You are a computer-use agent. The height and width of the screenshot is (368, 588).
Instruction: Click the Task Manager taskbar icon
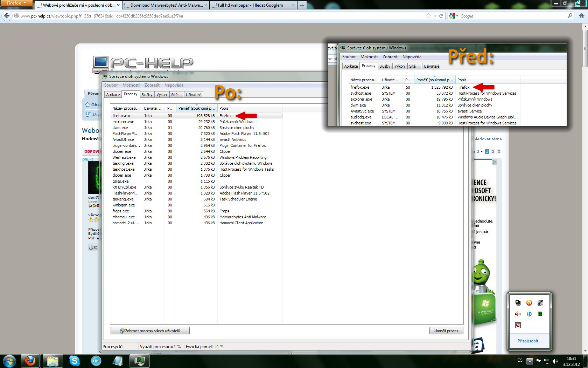(x=139, y=361)
